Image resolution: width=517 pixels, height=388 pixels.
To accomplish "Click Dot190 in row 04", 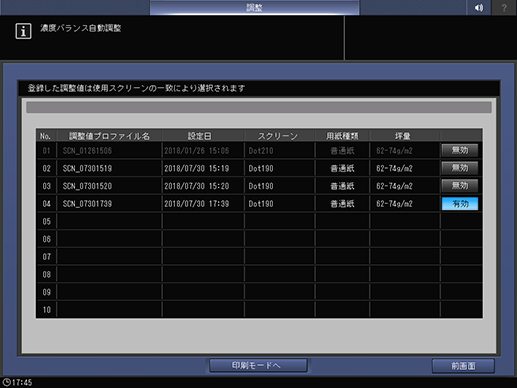I will (x=261, y=204).
